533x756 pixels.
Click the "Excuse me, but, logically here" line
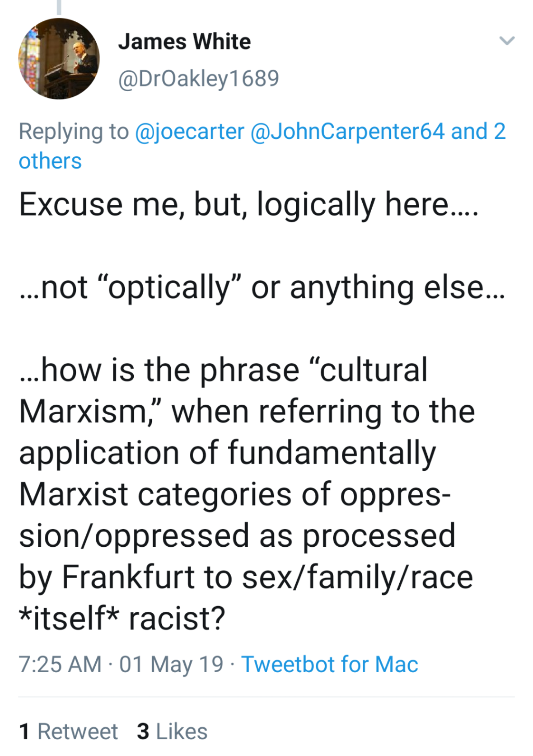click(x=248, y=205)
